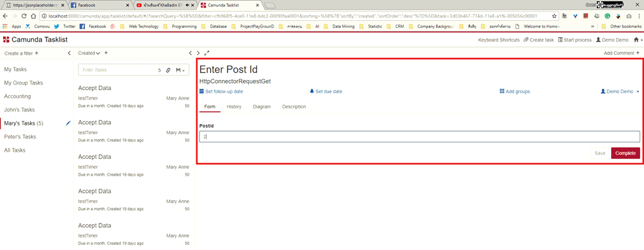Click Set due date bell link

pyautogui.click(x=326, y=91)
